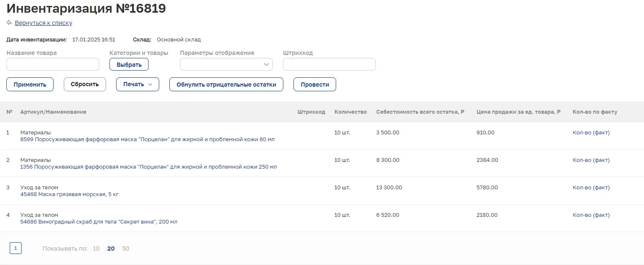Click 'Материалы' category in row 1

35,133
